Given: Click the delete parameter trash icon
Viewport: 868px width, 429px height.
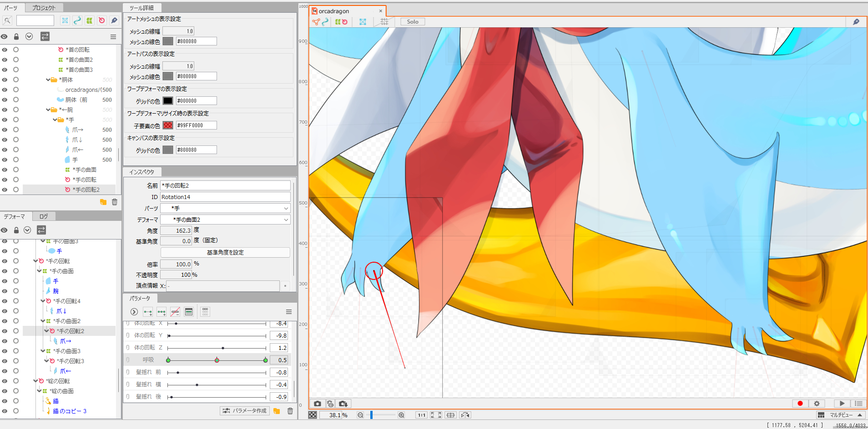Looking at the screenshot, I should pyautogui.click(x=290, y=411).
